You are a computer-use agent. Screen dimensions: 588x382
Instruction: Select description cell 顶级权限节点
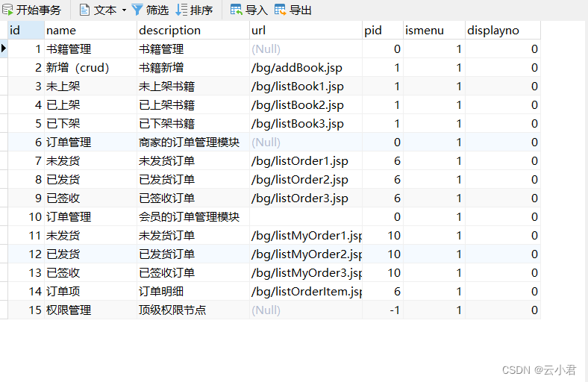193,310
